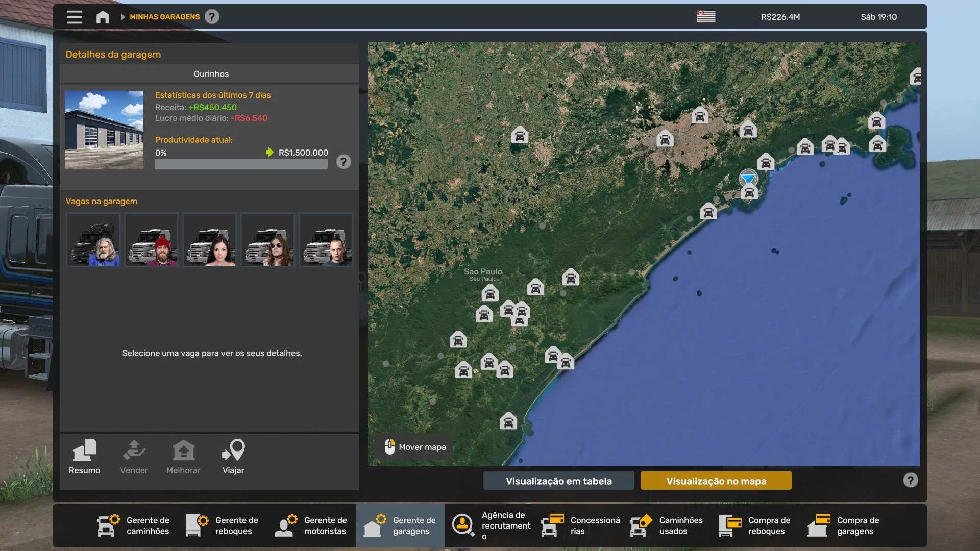Click the home icon in breadcrumb

pyautogui.click(x=103, y=17)
